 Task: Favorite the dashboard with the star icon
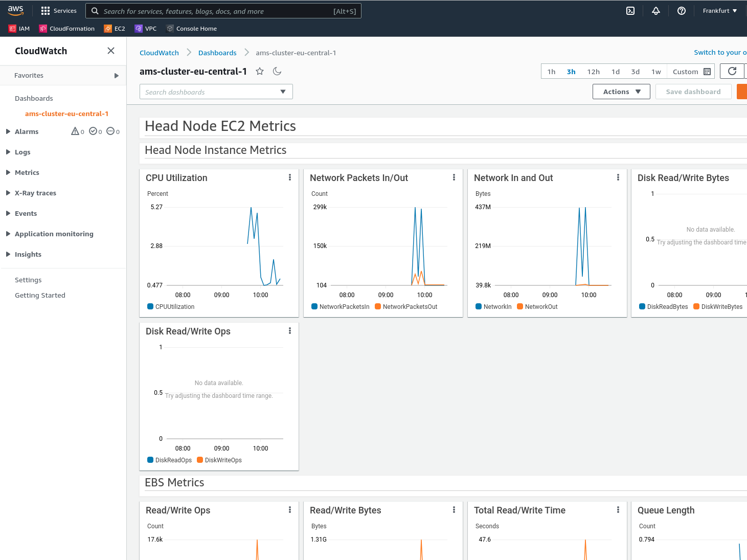point(260,71)
